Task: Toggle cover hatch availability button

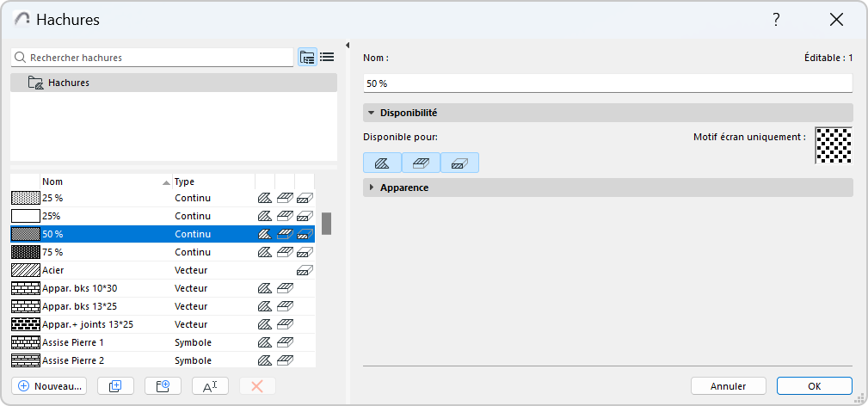Action: pyautogui.click(x=421, y=163)
